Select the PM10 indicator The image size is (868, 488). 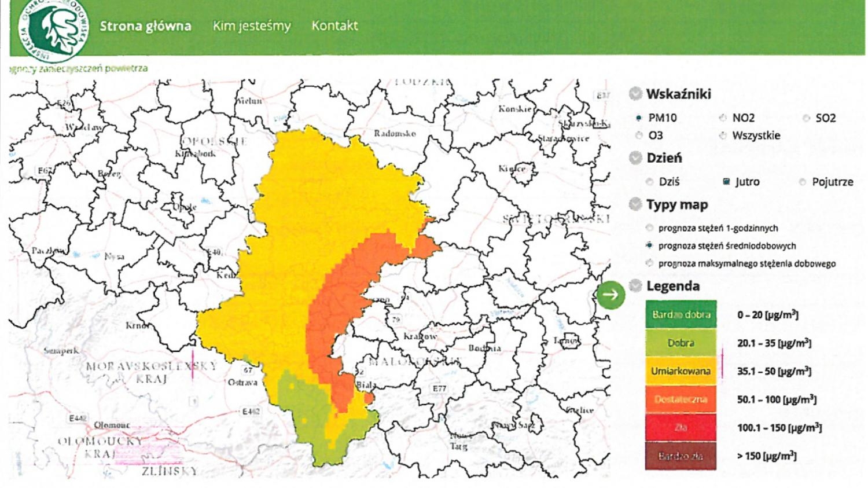639,118
